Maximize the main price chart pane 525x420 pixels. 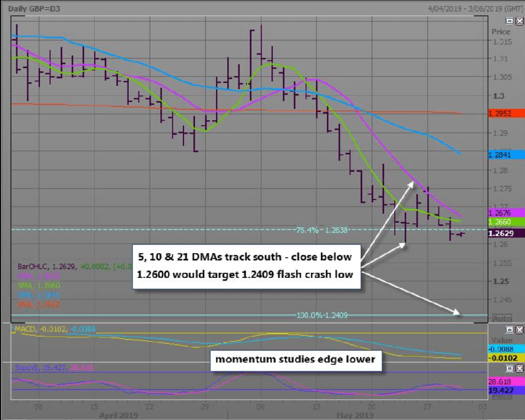509,21
